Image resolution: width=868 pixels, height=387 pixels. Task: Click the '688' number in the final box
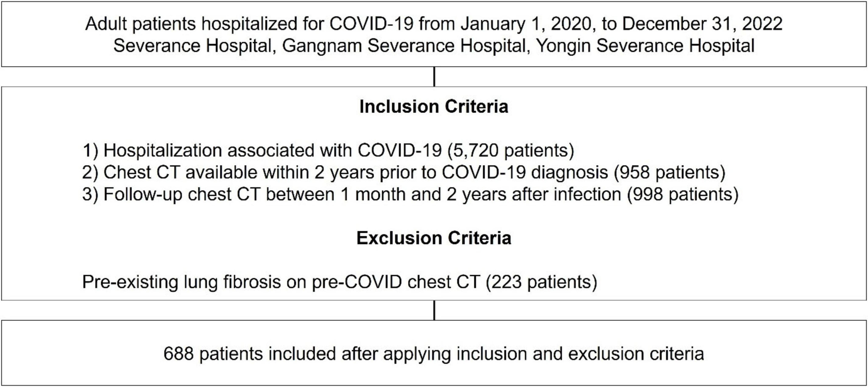[x=178, y=354]
